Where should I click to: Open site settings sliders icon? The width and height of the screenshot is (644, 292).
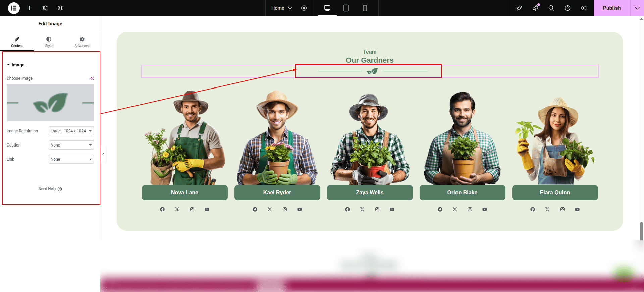(45, 8)
